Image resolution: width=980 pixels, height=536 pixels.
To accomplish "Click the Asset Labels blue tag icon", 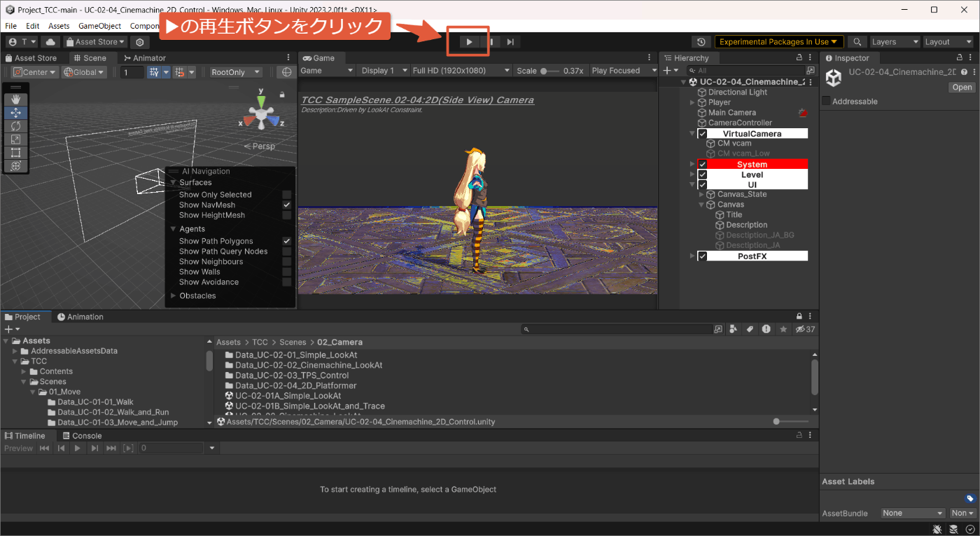I will click(970, 498).
